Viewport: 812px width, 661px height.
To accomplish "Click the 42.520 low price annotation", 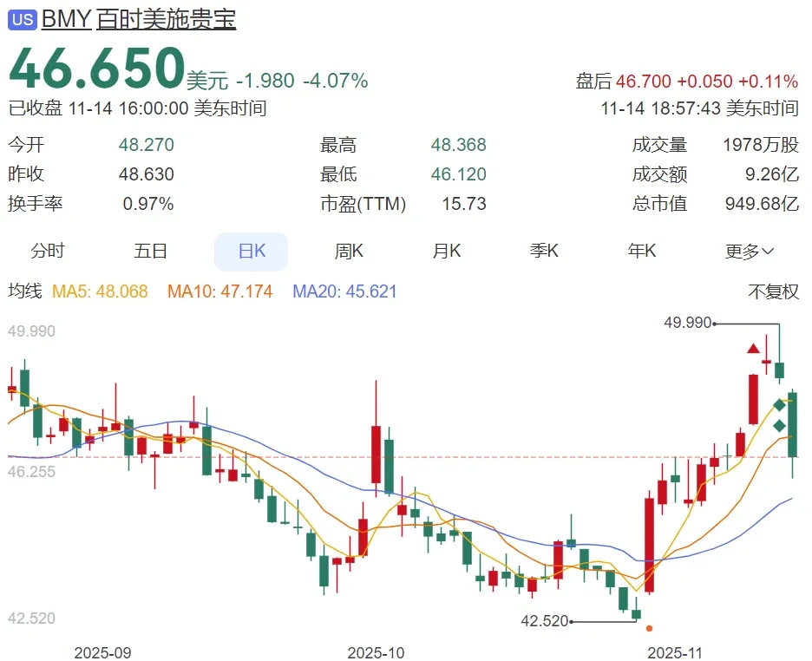I will coord(544,620).
